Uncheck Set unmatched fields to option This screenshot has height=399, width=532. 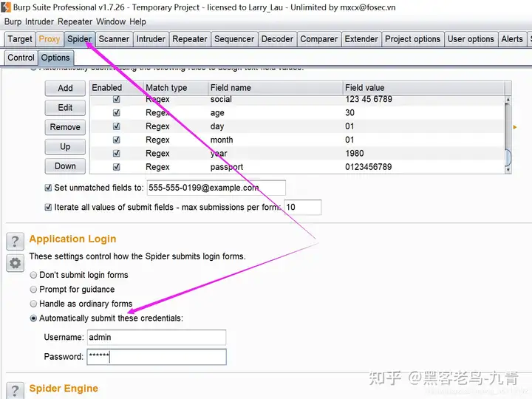click(48, 188)
